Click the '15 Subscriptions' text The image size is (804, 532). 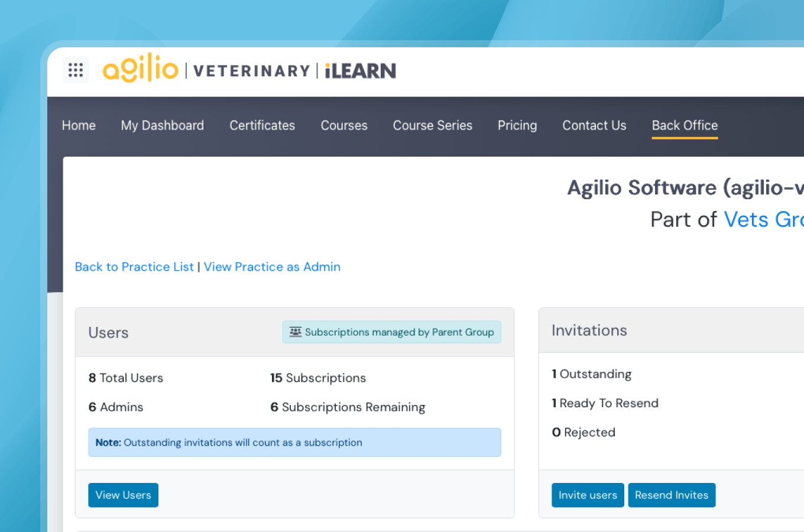pos(318,378)
